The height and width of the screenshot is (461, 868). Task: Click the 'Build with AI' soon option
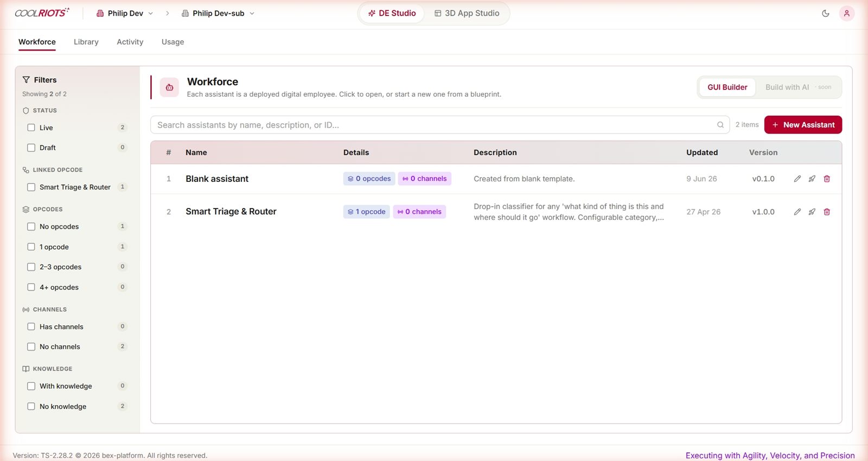(x=798, y=87)
